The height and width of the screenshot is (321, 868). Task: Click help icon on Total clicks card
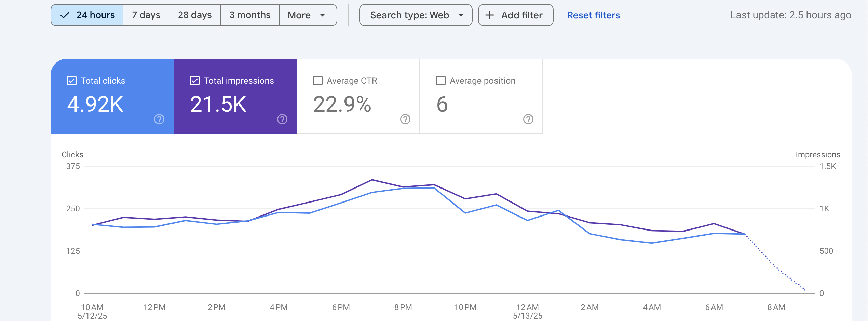click(159, 119)
